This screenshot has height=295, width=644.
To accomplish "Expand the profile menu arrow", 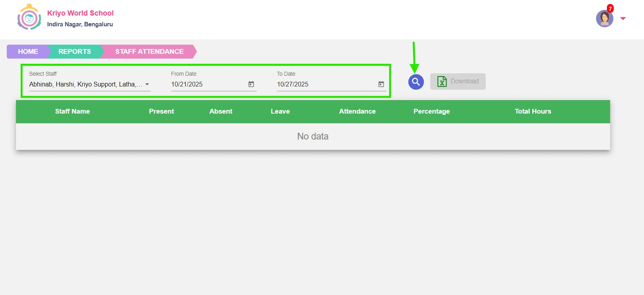I will pyautogui.click(x=623, y=18).
